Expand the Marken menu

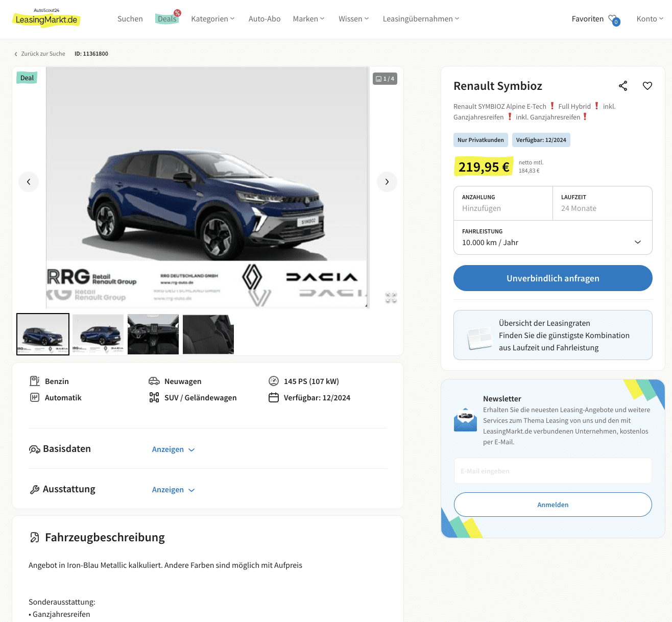click(x=308, y=19)
